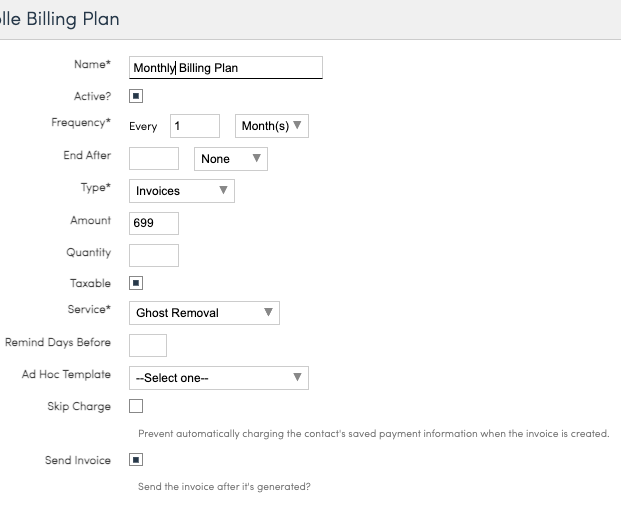
Task: Open the Service Ghost Removal dropdown
Action: click(x=204, y=312)
